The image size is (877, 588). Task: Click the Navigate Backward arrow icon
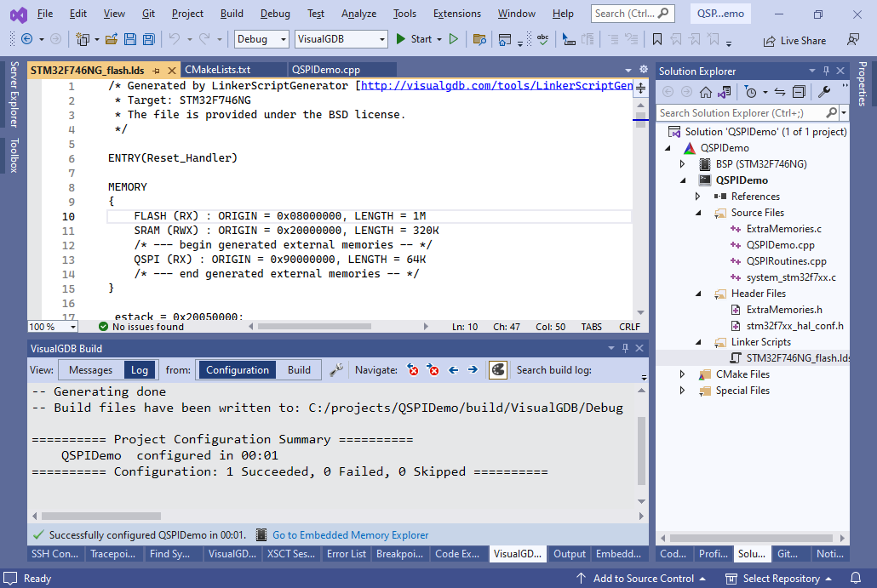pos(26,39)
